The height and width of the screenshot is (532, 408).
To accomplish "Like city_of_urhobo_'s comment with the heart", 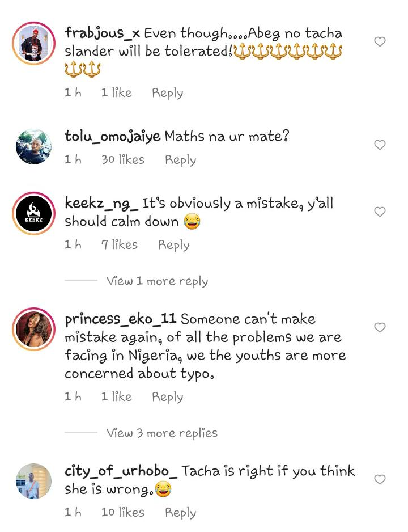I will pos(380,479).
